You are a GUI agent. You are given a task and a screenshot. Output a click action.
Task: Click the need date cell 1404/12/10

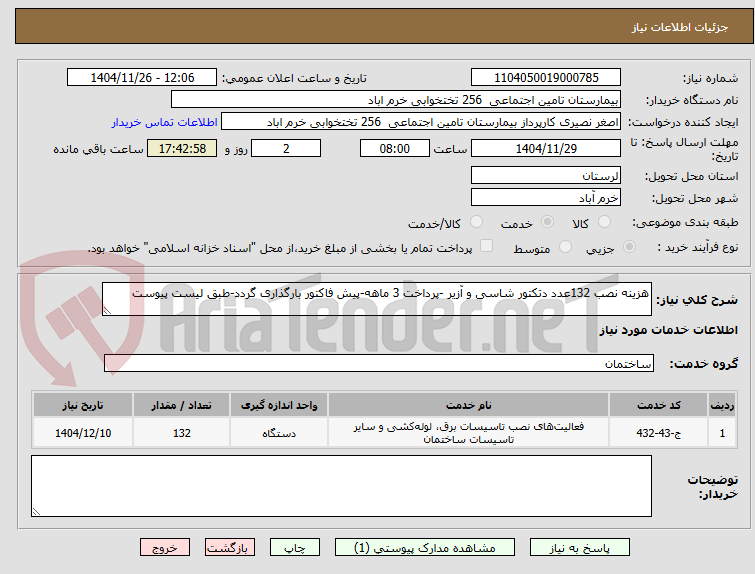[83, 433]
